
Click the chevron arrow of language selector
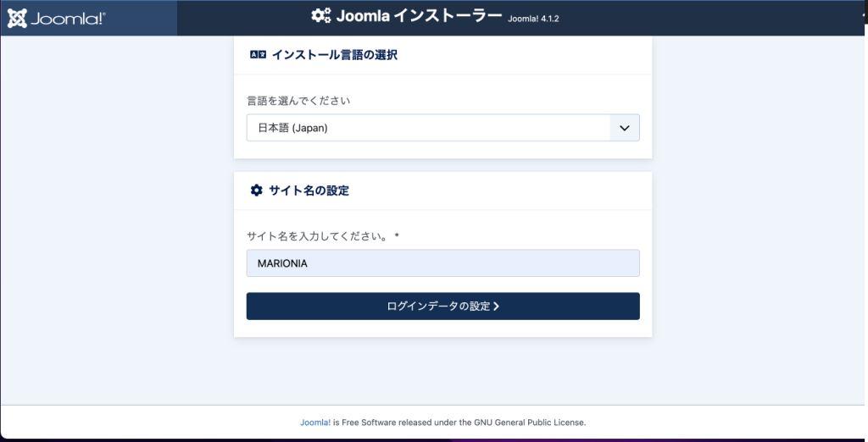coord(625,128)
